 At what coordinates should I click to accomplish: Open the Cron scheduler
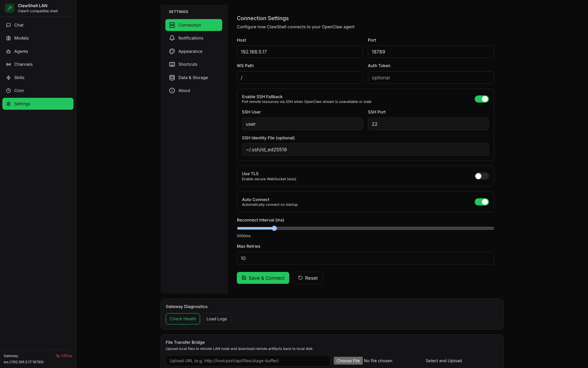tap(19, 90)
